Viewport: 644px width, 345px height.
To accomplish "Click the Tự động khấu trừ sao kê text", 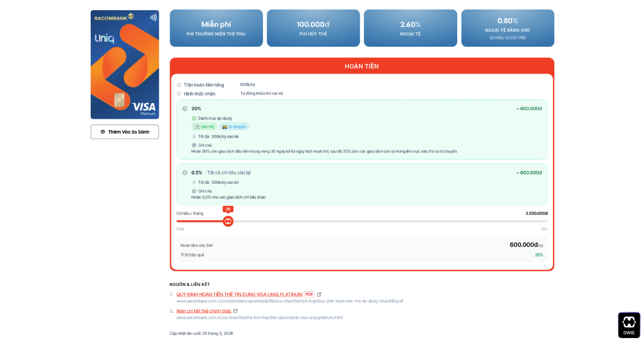I will click(261, 94).
